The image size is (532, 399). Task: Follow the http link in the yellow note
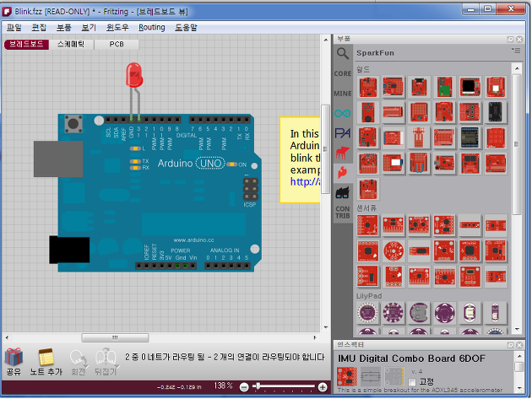click(305, 182)
